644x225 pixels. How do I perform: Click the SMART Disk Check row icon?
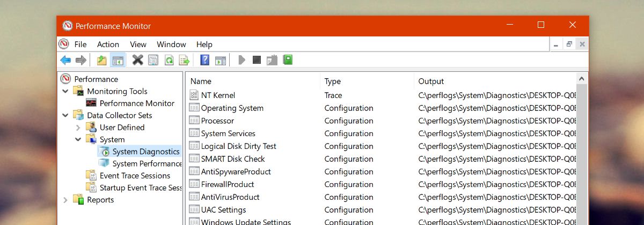tap(194, 159)
